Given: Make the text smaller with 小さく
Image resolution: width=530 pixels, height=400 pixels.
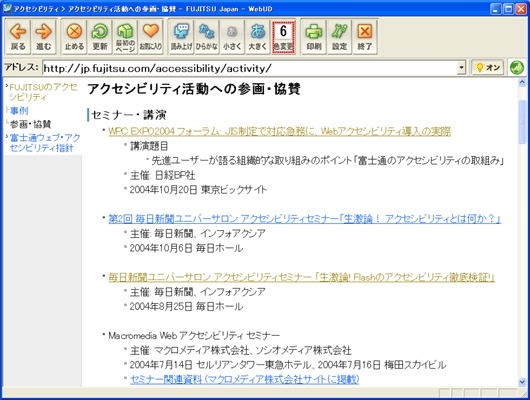Looking at the screenshot, I should tap(232, 37).
